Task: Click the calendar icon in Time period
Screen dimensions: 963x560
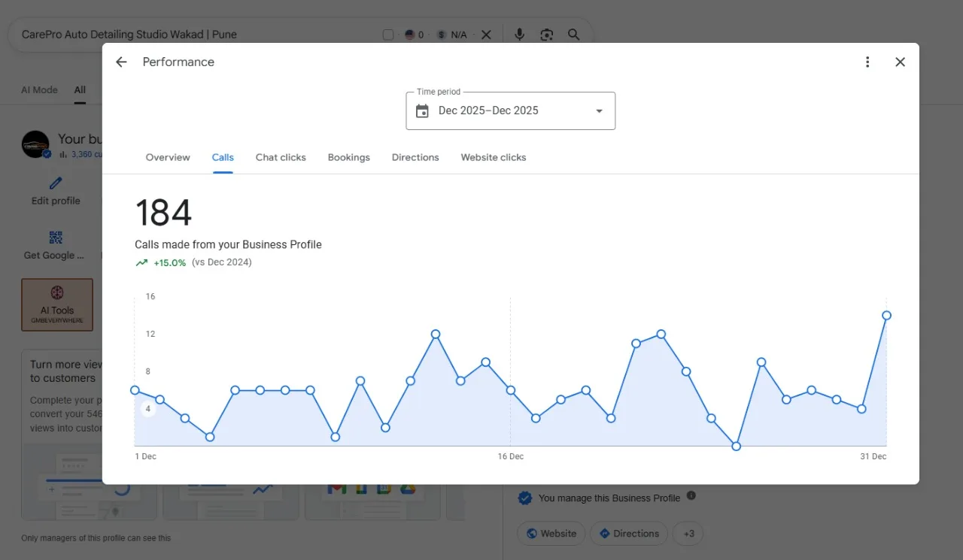Action: pos(422,111)
